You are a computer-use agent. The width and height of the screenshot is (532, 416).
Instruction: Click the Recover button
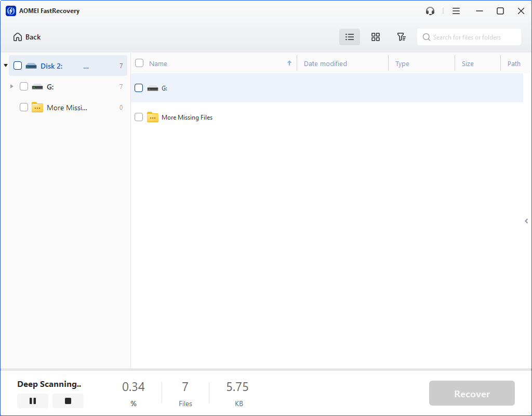point(471,393)
